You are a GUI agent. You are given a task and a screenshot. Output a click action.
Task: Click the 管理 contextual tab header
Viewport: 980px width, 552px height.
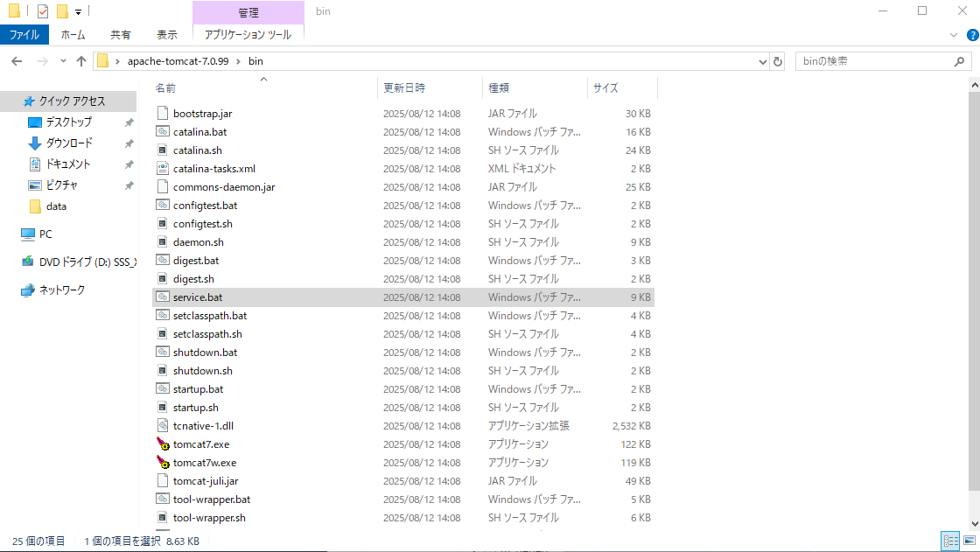click(248, 12)
